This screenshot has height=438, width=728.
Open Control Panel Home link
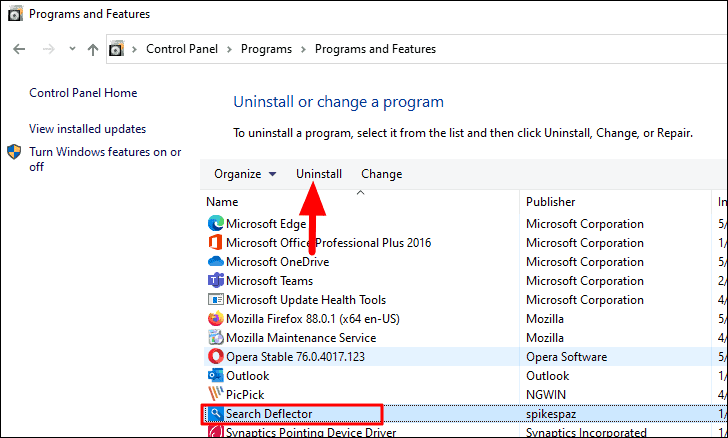(x=83, y=93)
